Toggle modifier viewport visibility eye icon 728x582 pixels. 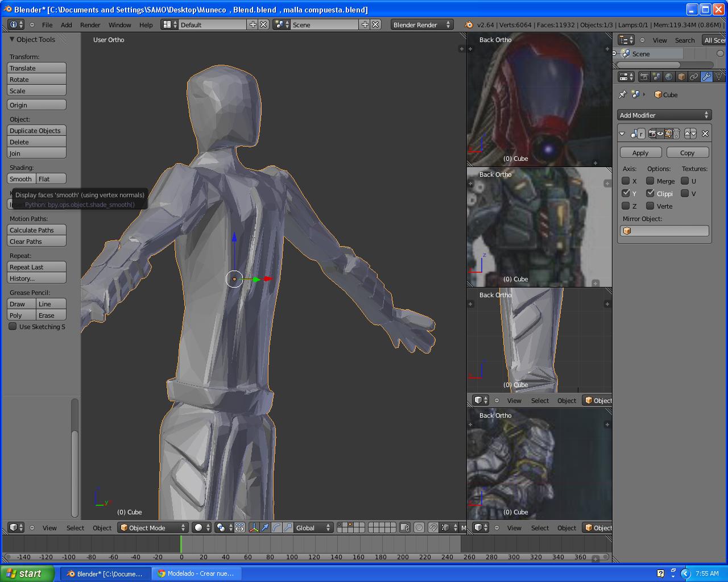660,134
